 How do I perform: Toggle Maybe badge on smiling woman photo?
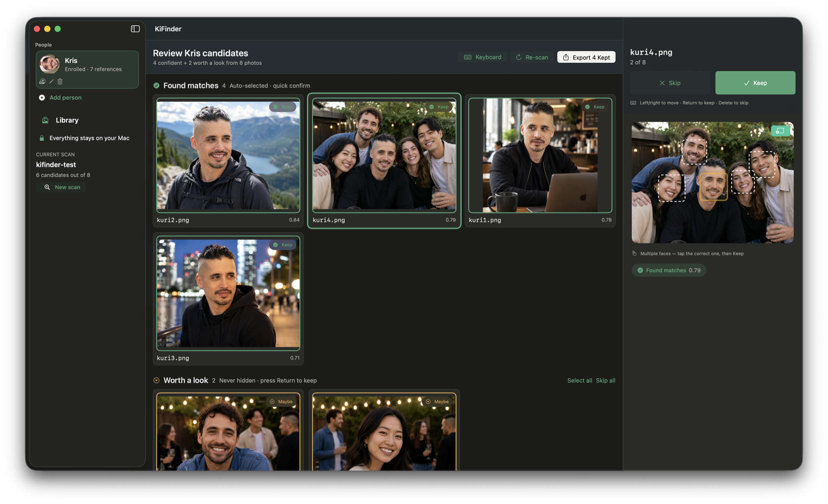click(437, 402)
